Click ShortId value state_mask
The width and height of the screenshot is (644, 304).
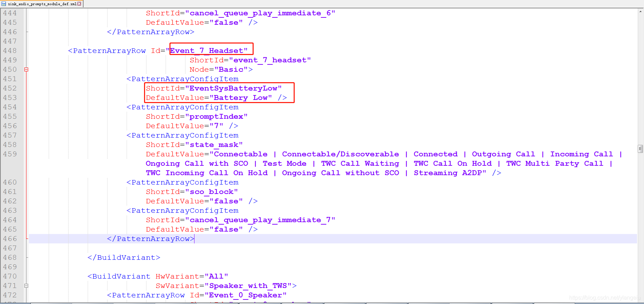coord(214,145)
